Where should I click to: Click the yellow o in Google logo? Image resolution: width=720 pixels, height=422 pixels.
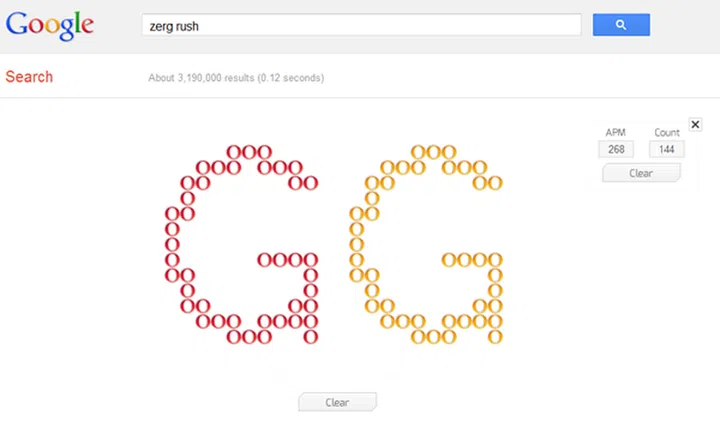50,27
